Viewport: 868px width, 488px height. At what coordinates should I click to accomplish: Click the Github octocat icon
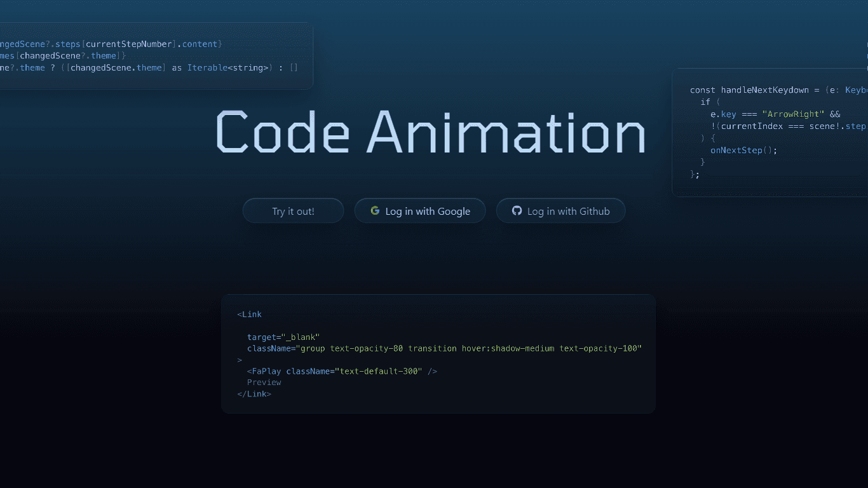click(x=517, y=211)
